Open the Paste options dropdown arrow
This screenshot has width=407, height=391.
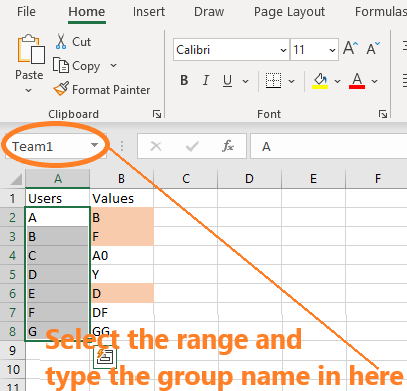click(29, 90)
